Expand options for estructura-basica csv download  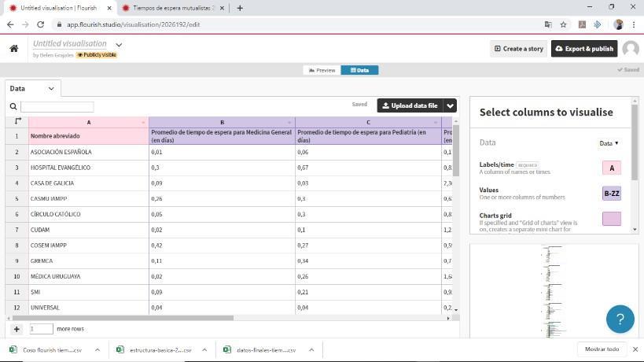click(x=204, y=349)
